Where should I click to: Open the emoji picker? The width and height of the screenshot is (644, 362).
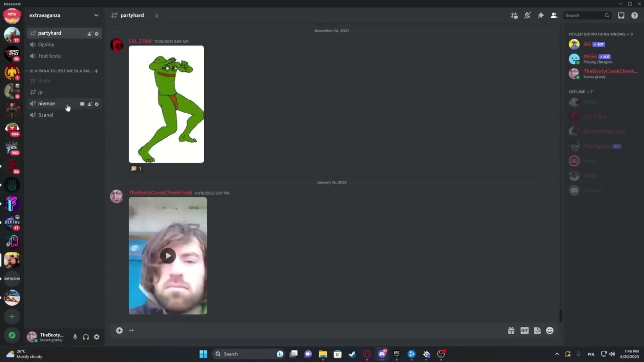click(550, 330)
